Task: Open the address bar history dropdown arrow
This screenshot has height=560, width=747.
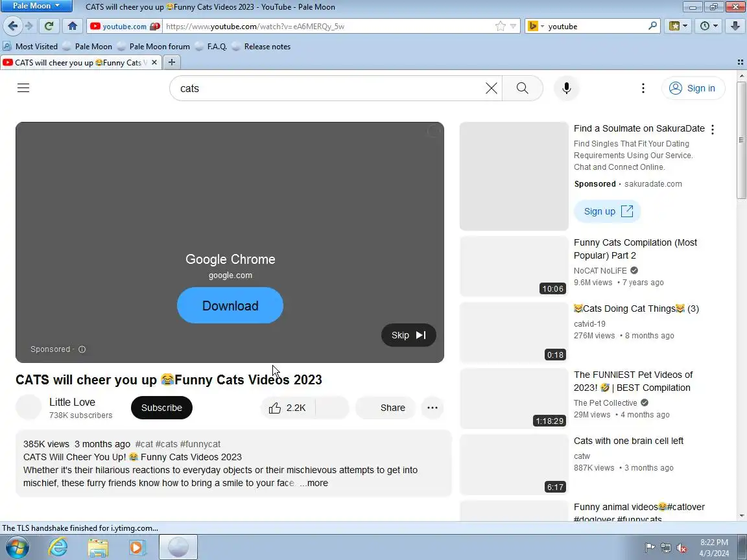Action: click(513, 26)
